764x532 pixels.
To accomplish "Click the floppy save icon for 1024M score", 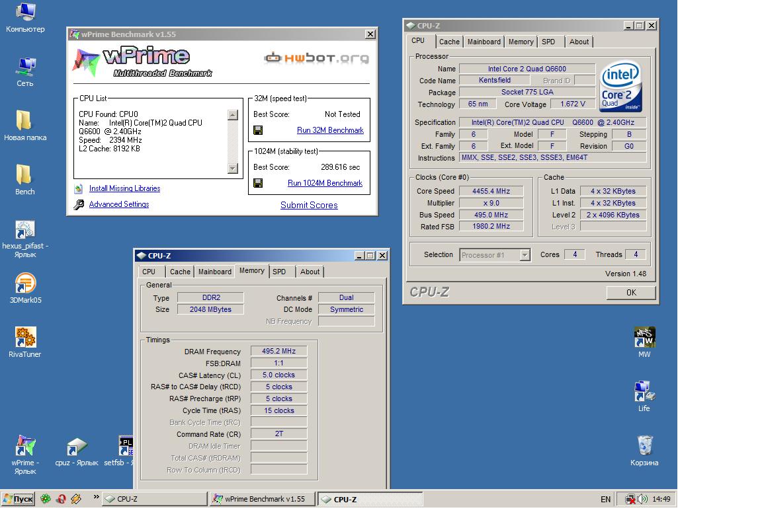I will [258, 183].
